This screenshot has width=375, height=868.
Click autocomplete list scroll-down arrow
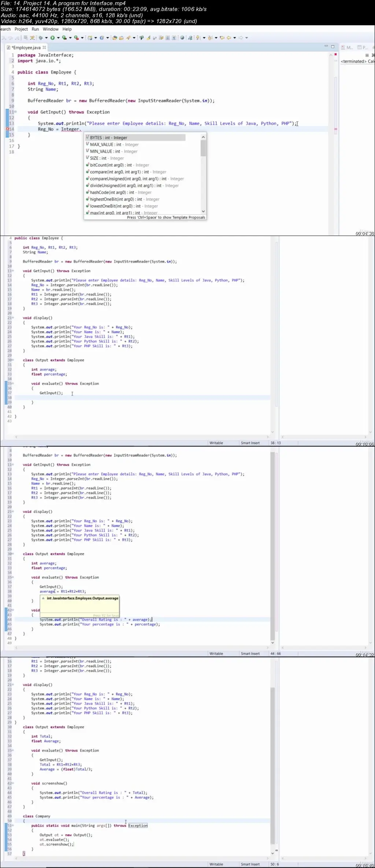point(203,211)
